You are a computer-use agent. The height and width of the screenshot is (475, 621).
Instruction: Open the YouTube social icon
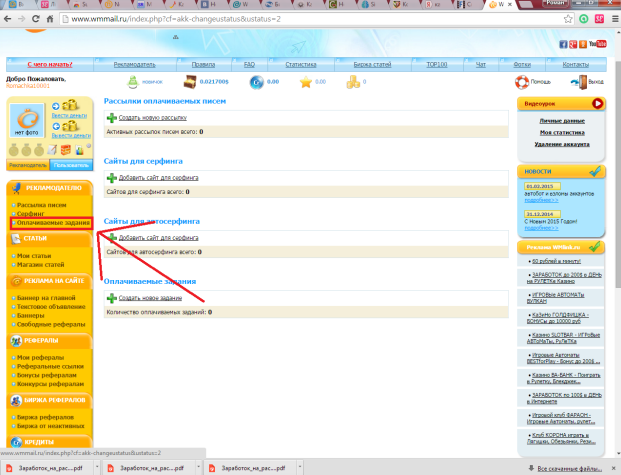[x=598, y=44]
